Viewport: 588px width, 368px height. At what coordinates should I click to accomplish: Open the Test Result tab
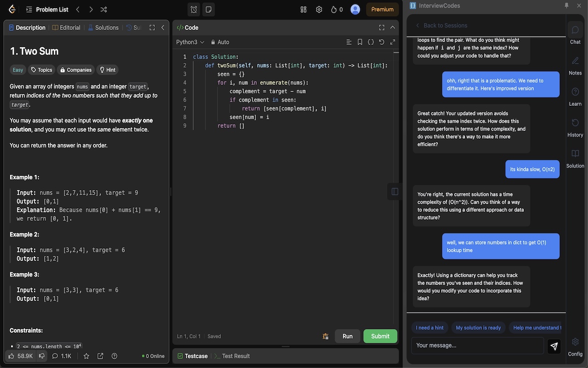coord(236,356)
